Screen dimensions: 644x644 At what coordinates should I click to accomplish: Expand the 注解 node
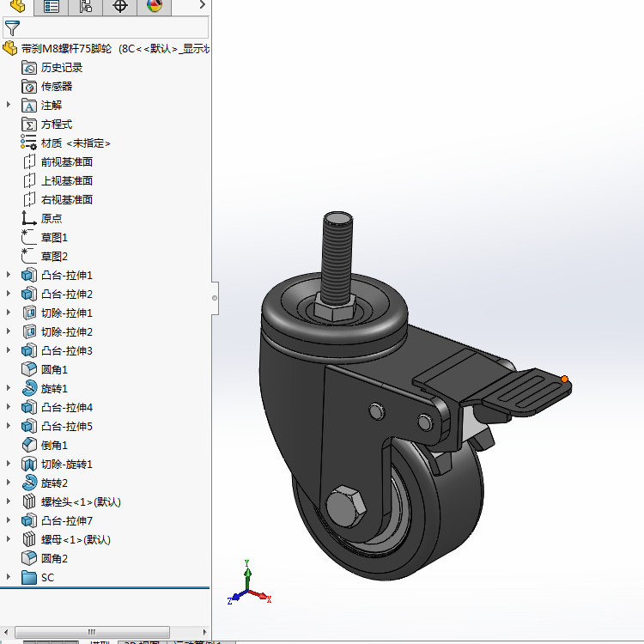click(x=9, y=105)
